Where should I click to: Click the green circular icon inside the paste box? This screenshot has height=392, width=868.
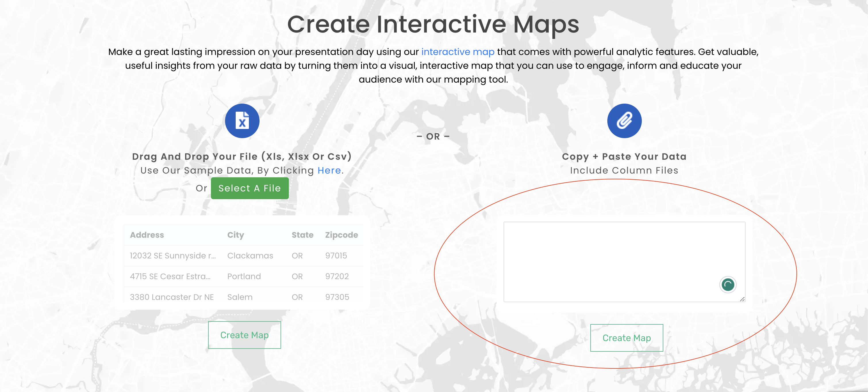(x=727, y=284)
